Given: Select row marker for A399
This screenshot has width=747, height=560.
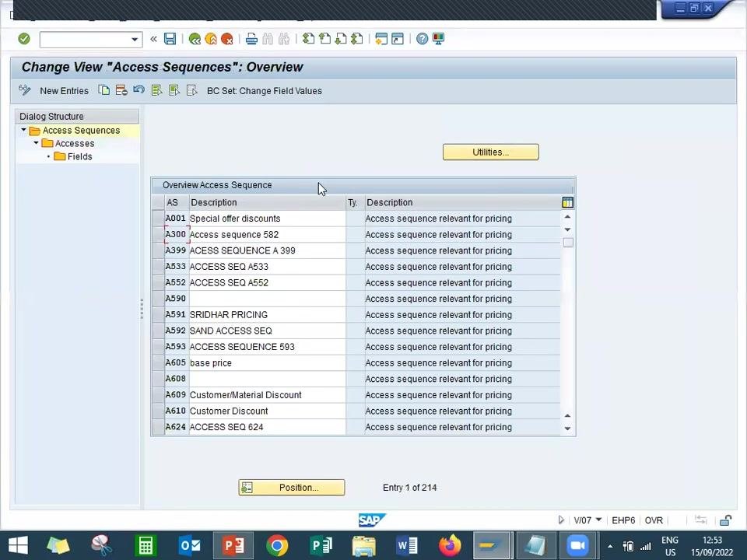Looking at the screenshot, I should click(158, 250).
